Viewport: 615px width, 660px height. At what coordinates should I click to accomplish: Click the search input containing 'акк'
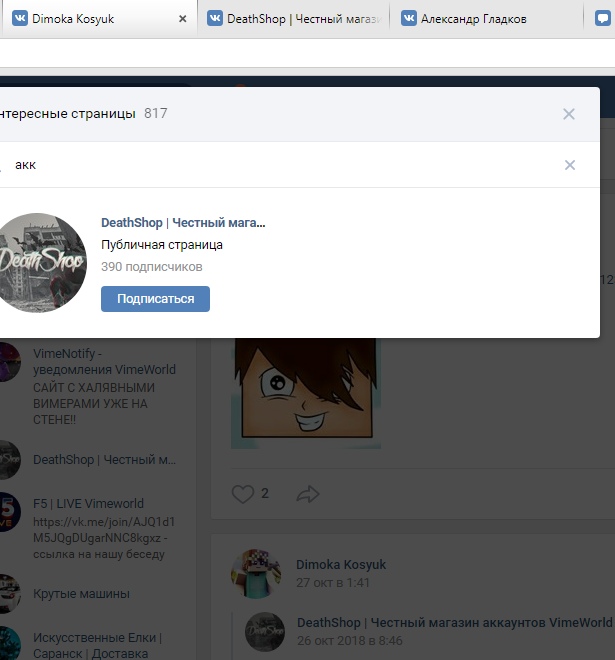(280, 165)
